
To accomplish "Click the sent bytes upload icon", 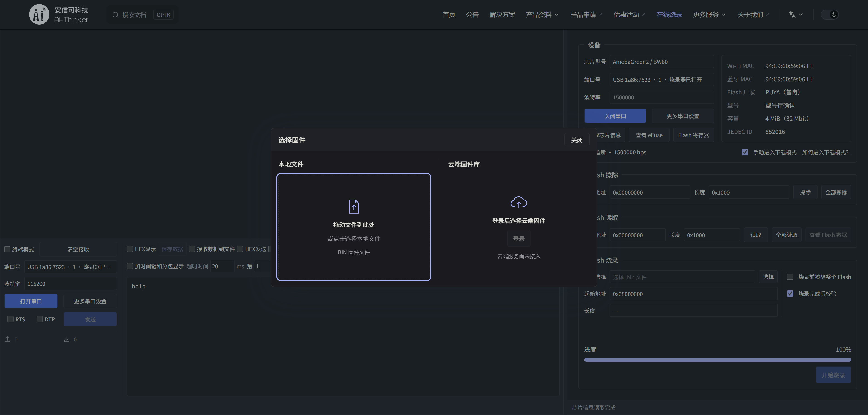I will (7, 339).
